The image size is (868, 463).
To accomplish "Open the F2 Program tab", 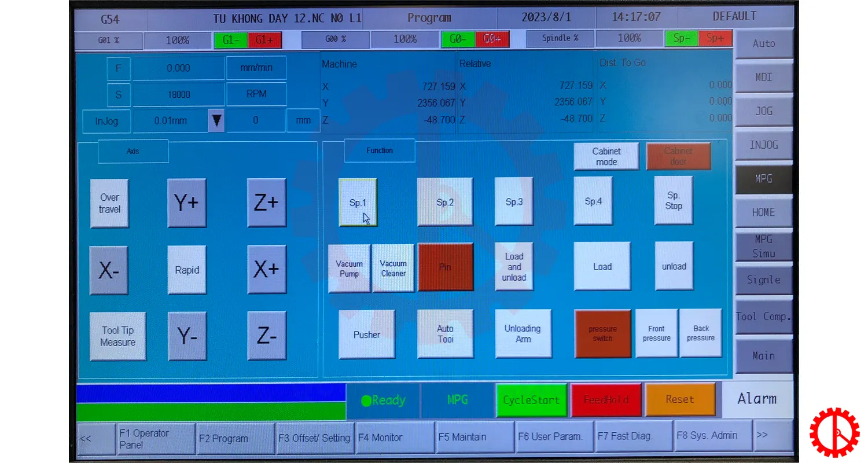I will tap(236, 438).
